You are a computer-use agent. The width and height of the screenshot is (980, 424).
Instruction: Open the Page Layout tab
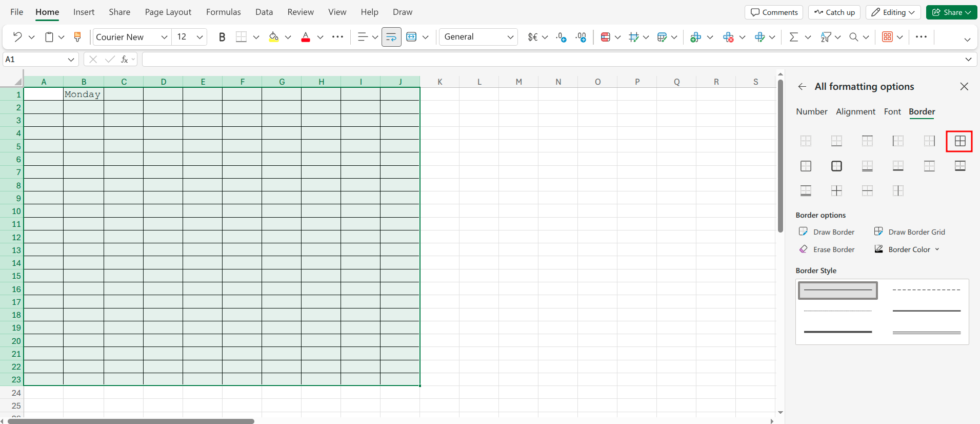168,12
